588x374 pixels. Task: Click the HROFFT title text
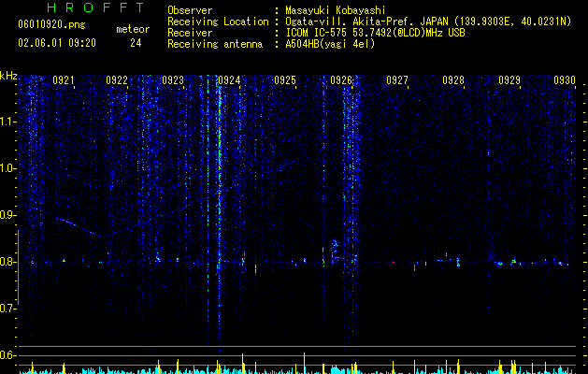tap(96, 7)
